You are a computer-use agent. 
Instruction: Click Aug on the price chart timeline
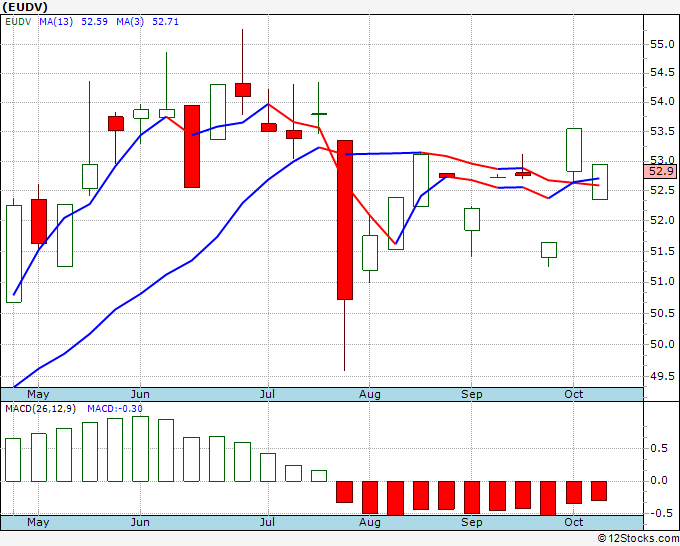tap(369, 395)
